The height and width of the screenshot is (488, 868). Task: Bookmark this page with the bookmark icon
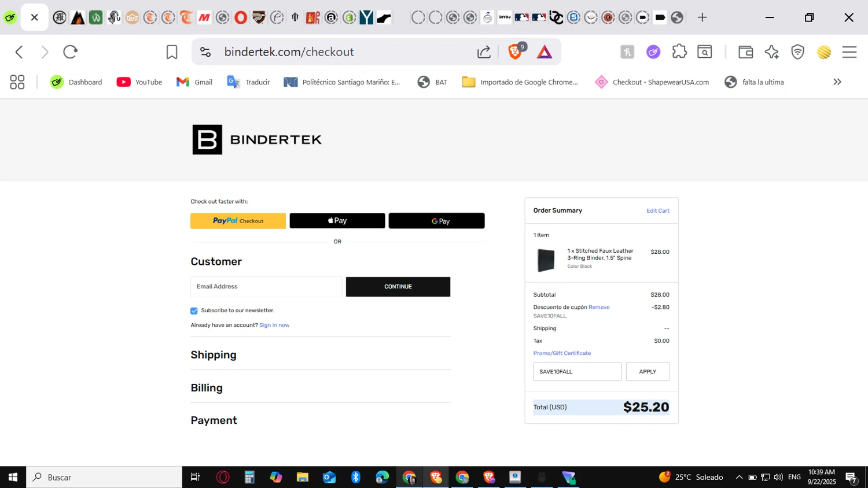[172, 52]
